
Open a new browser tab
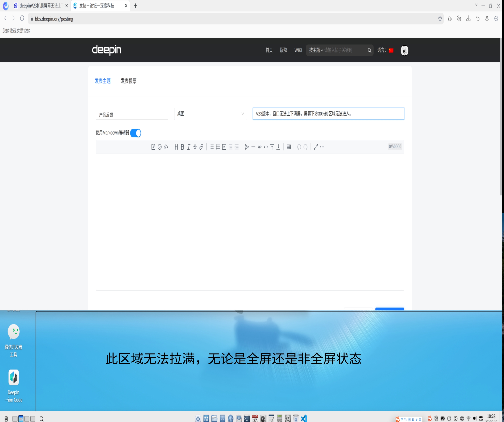(136, 6)
